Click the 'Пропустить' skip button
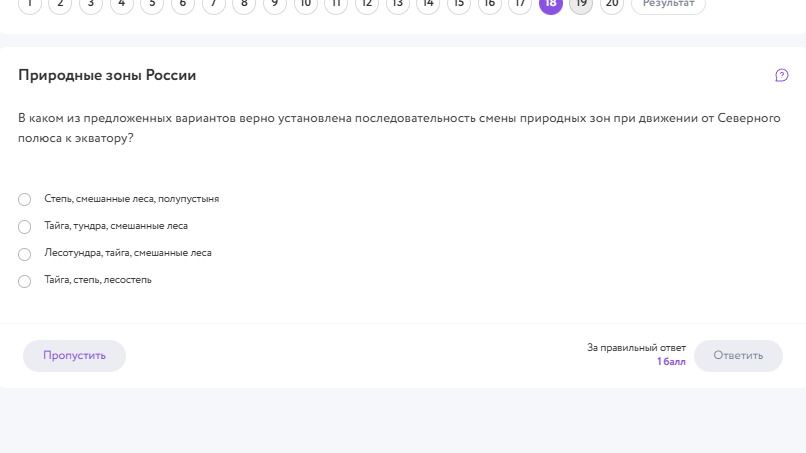806x453 pixels. pyautogui.click(x=75, y=356)
